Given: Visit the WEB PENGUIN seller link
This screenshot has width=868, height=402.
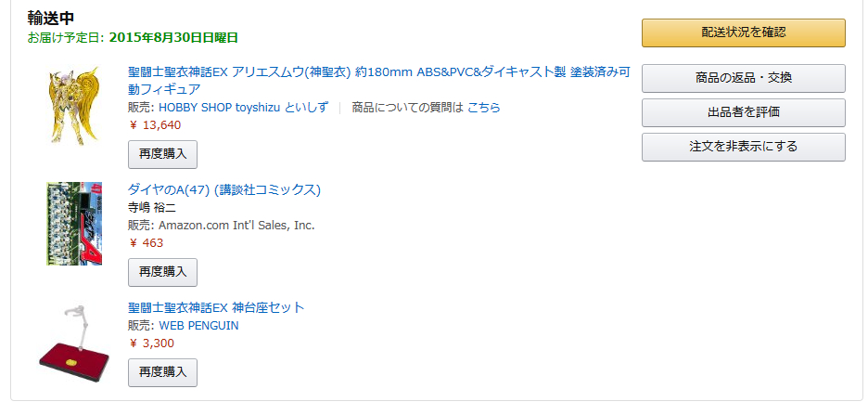Looking at the screenshot, I should pos(198,326).
